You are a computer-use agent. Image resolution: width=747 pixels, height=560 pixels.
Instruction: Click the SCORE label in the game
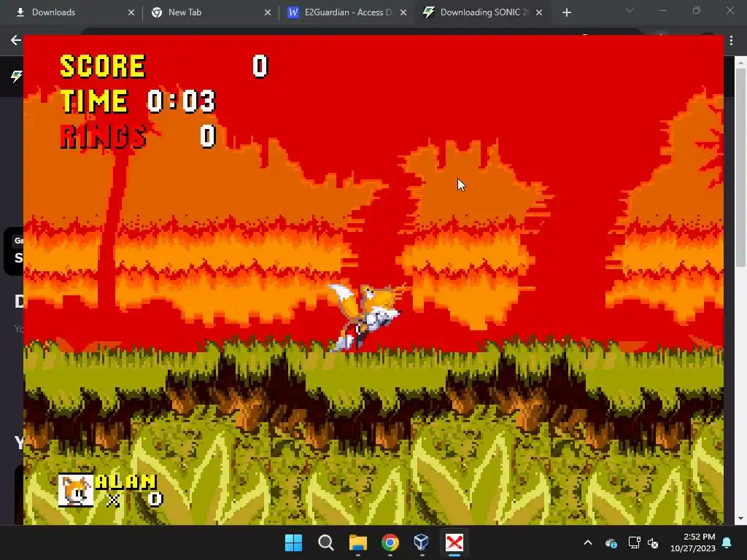tap(102, 66)
